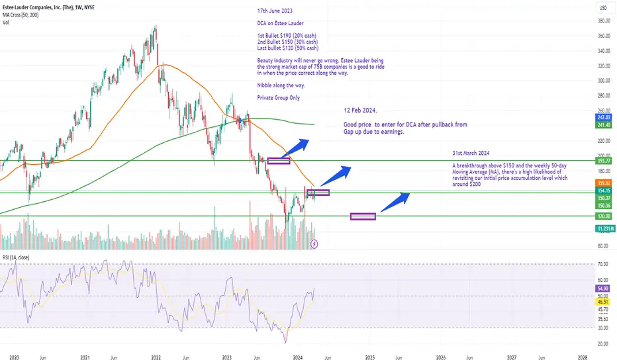617x364 pixels.
Task: Click the earnings lightning bolt icon
Action: (314, 244)
